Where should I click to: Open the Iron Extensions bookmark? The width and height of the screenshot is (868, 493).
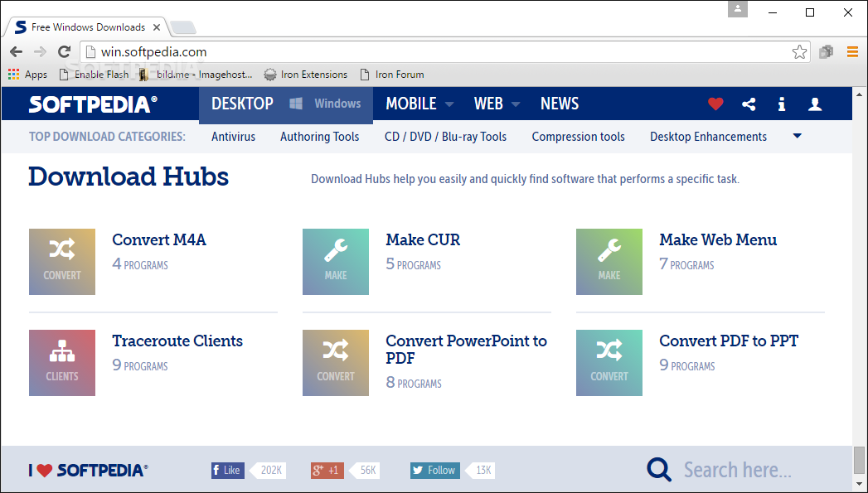tap(306, 74)
